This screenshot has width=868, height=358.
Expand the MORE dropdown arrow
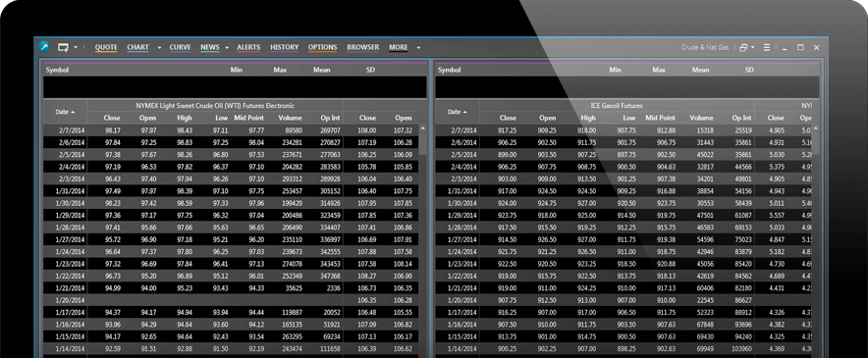[418, 48]
